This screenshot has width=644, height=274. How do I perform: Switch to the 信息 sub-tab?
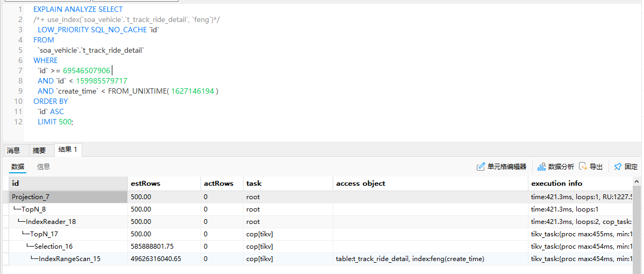point(44,167)
